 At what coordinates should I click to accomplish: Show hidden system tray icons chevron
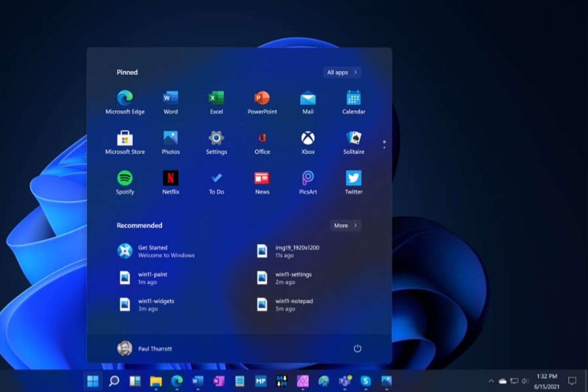coord(491,381)
